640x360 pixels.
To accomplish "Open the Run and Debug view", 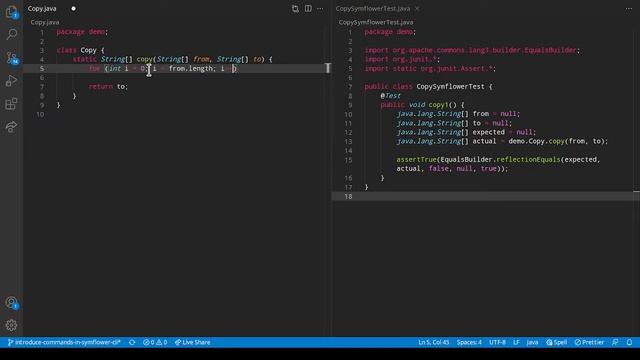I will pyautogui.click(x=11, y=81).
